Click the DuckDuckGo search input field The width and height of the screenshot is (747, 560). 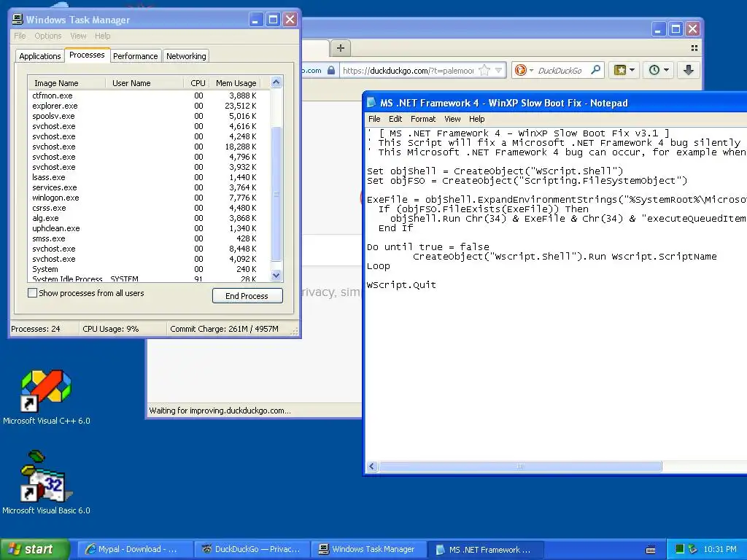561,71
